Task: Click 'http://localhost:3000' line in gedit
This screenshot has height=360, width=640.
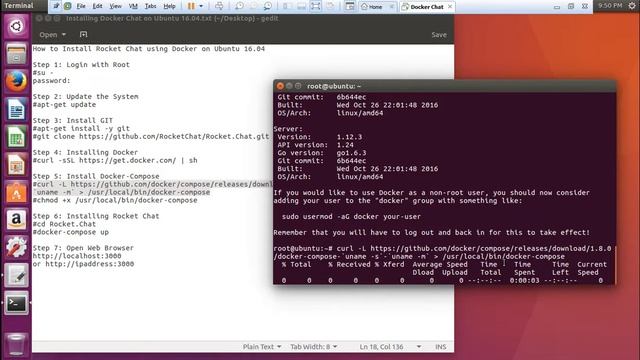Action: pyautogui.click(x=77, y=256)
